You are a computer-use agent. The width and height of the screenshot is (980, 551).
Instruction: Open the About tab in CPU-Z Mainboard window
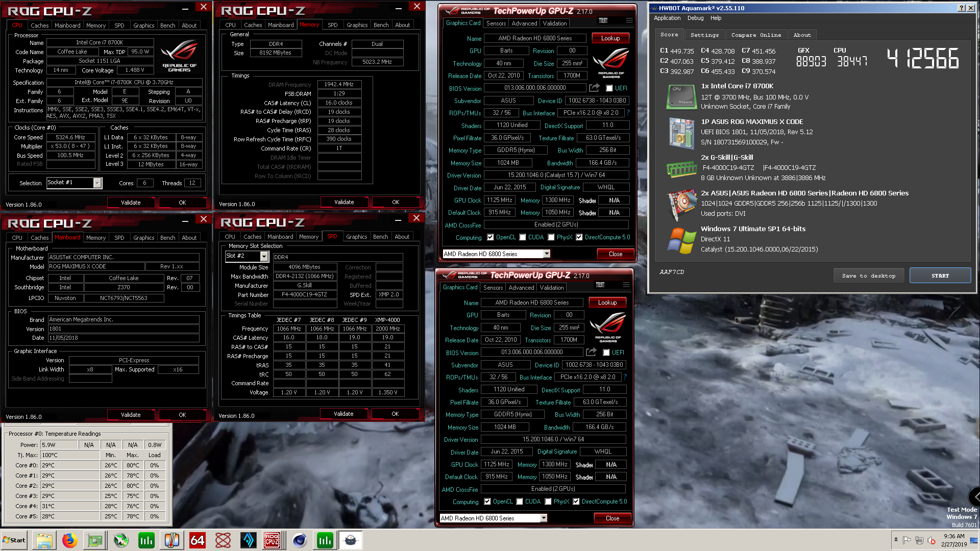189,238
